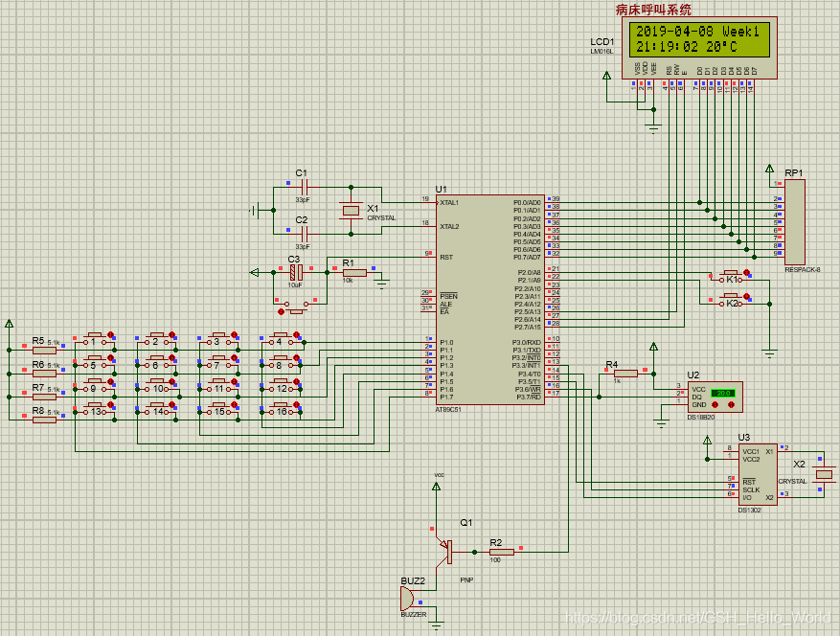
Task: Select the Q1 PNP transistor symbol
Action: click(x=445, y=552)
